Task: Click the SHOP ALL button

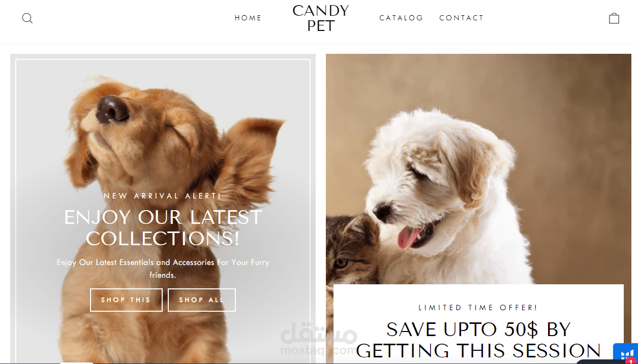Action: click(x=202, y=300)
